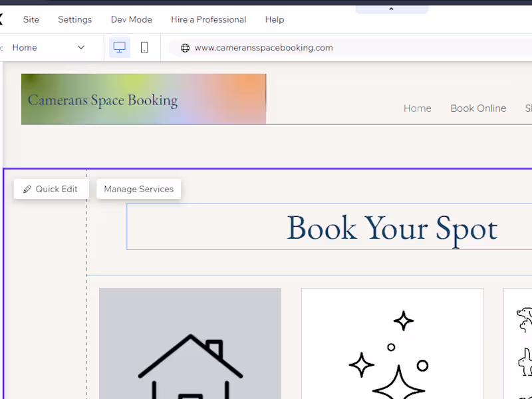Toggle the mobile editing view
Screen dimensions: 532x399
tap(143, 47)
